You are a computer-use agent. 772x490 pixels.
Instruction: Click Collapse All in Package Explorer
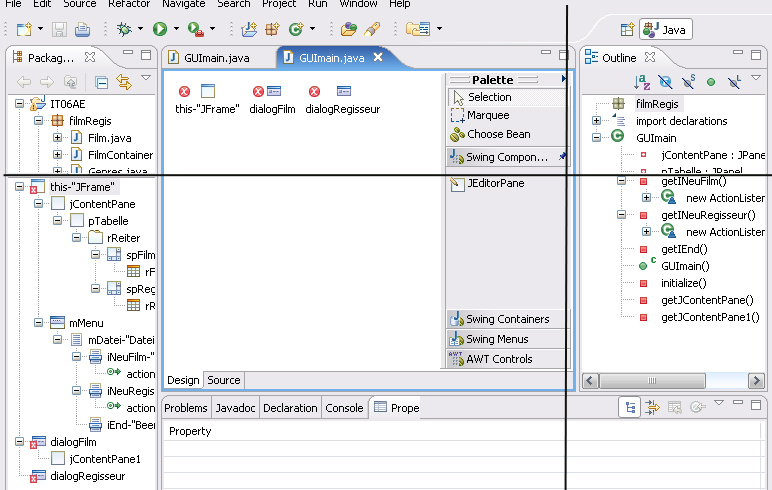pos(101,82)
